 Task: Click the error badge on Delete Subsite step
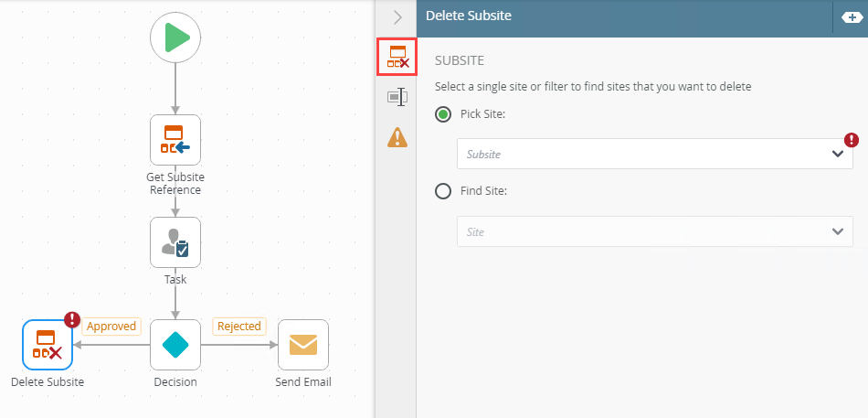click(x=72, y=320)
